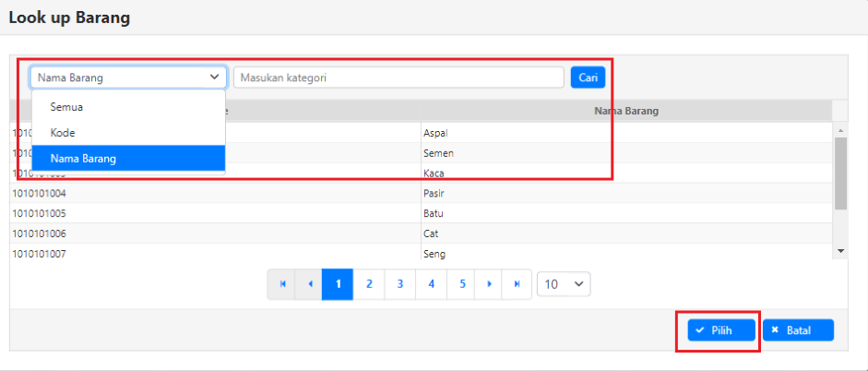
Task: Click next page arrow icon
Action: [x=489, y=284]
